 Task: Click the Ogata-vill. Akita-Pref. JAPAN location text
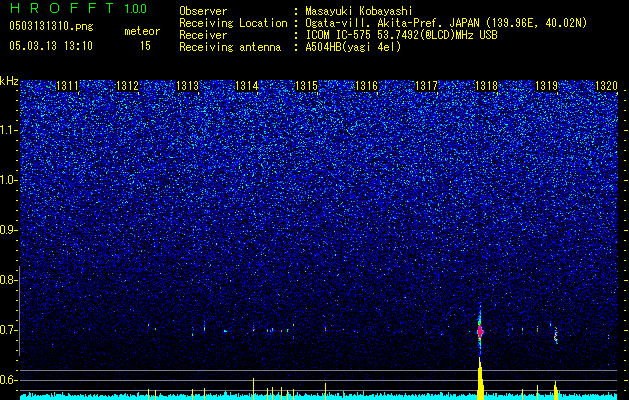pyautogui.click(x=446, y=24)
